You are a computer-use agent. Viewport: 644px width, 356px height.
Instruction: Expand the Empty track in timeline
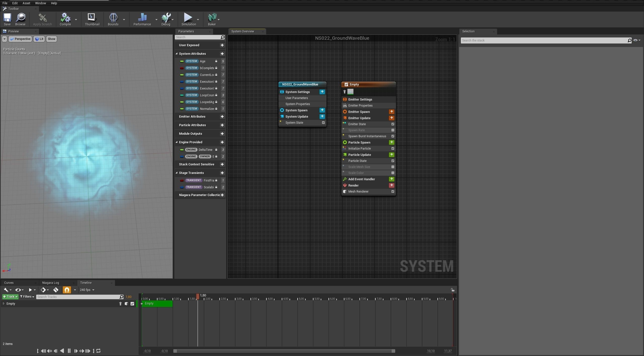tap(4, 304)
